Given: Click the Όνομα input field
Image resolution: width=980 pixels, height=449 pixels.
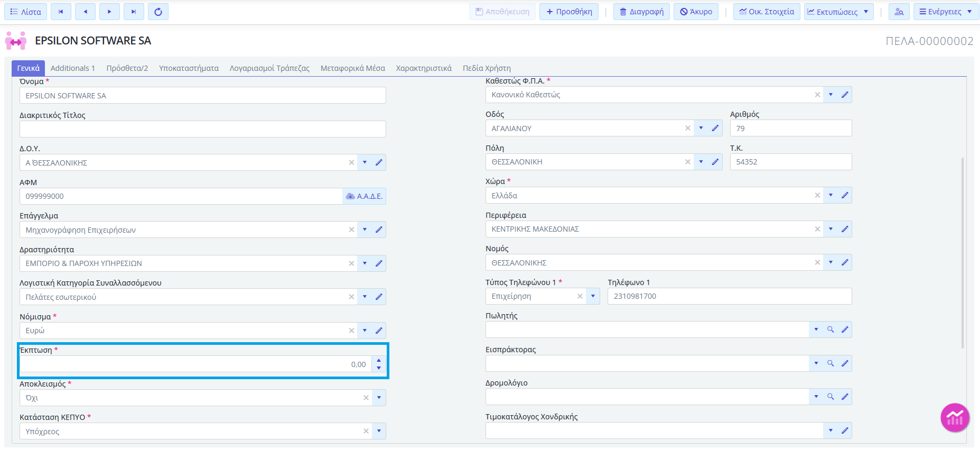Looking at the screenshot, I should tap(203, 96).
